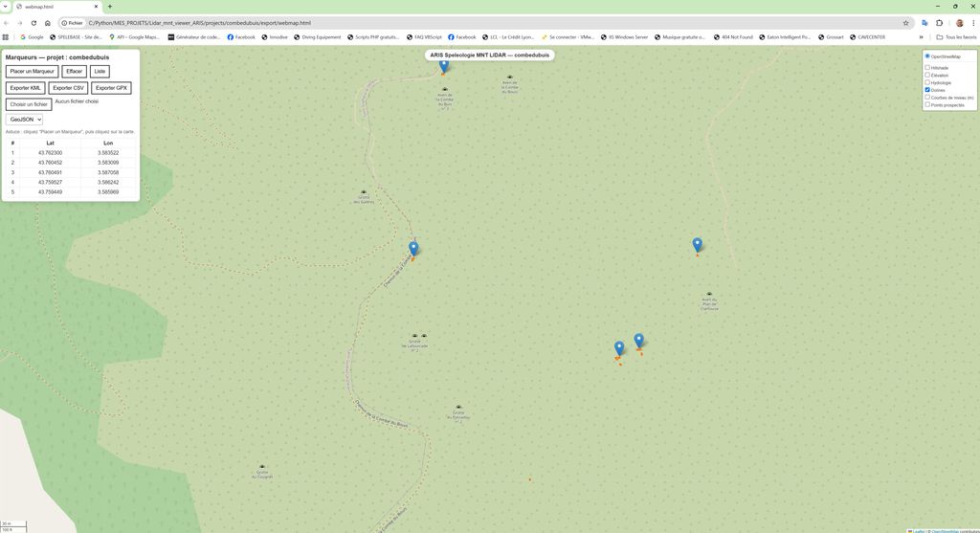Reload the page with the refresh icon
The image size is (980, 533).
click(33, 23)
